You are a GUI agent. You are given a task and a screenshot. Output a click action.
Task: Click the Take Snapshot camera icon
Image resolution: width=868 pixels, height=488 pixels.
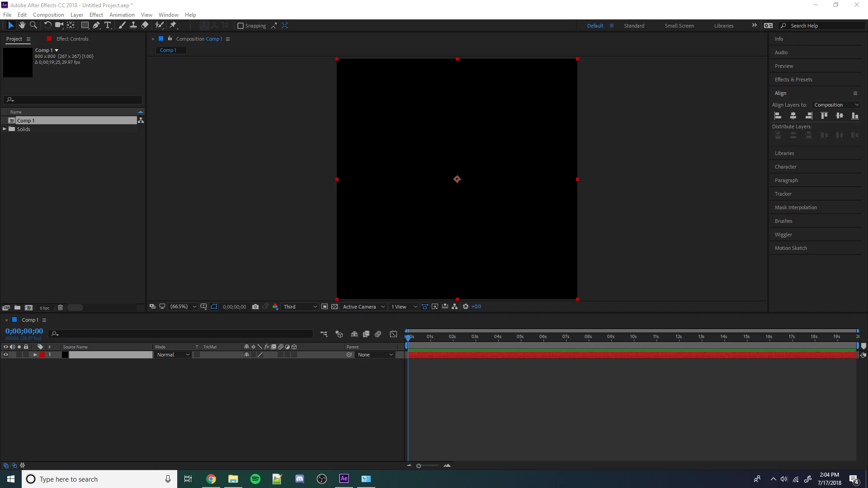point(255,307)
